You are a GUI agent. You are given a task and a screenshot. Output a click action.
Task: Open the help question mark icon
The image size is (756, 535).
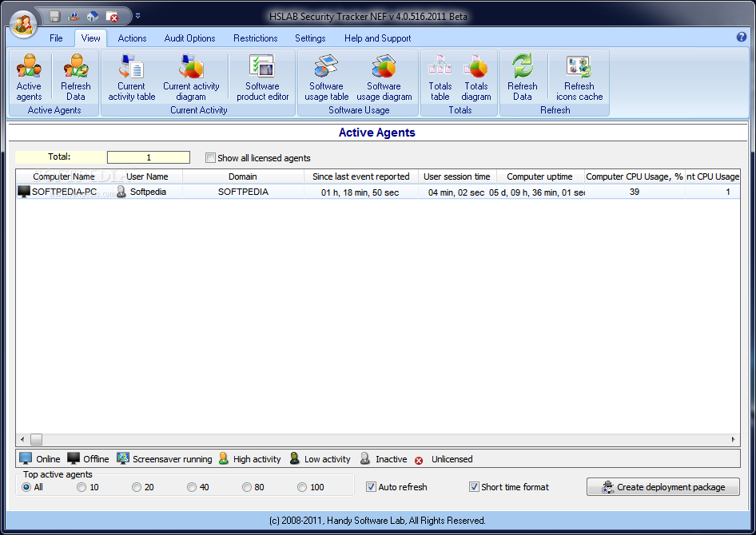[x=742, y=37]
